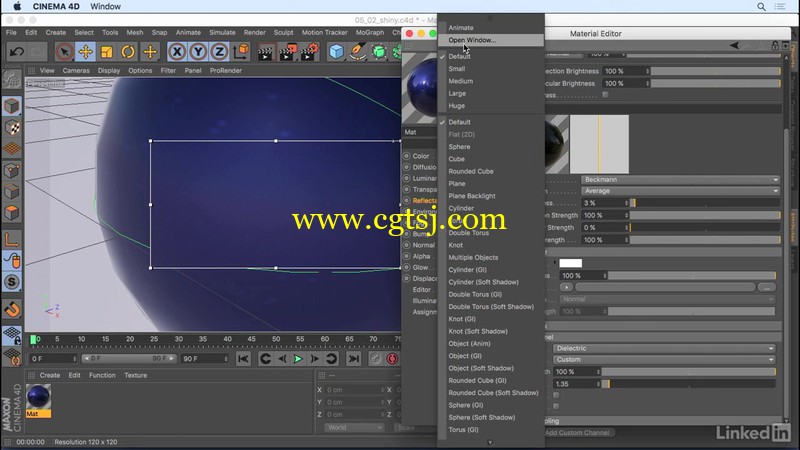800x450 pixels.
Task: Toggle X axis lock
Action: 177,52
